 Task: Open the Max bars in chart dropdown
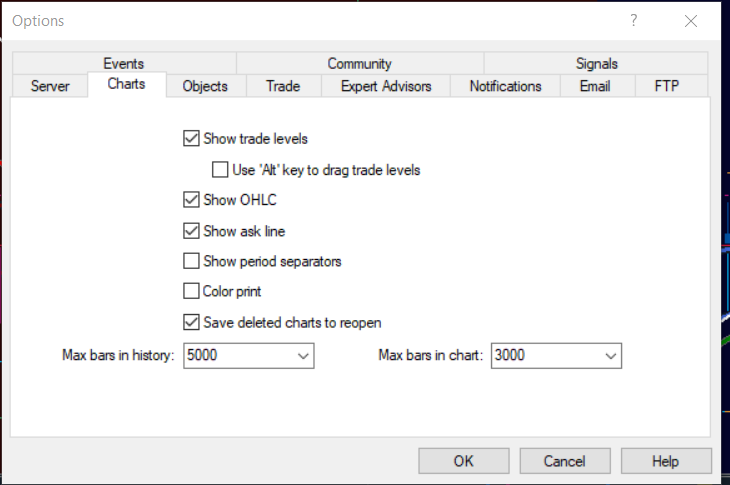610,355
